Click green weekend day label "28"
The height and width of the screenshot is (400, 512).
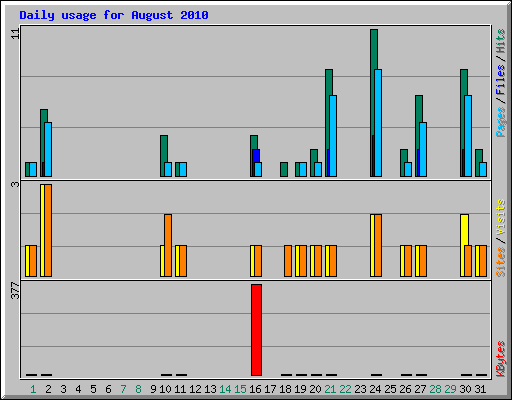pyautogui.click(x=435, y=389)
